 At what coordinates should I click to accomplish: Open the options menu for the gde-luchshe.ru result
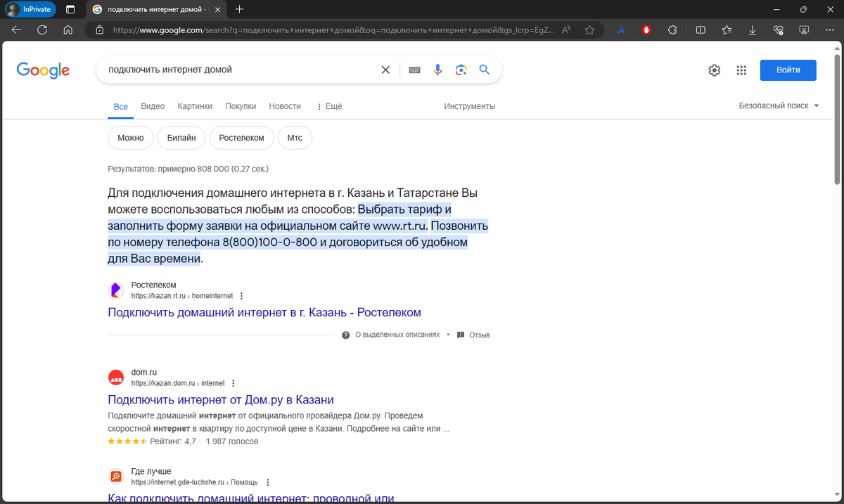coord(267,483)
